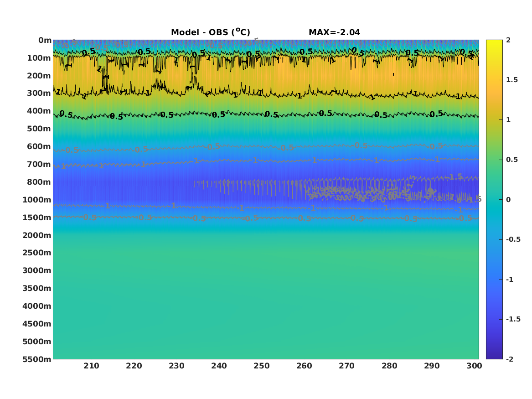Click the '200m' depth axis label
This screenshot has height=399, width=532.
[39, 76]
